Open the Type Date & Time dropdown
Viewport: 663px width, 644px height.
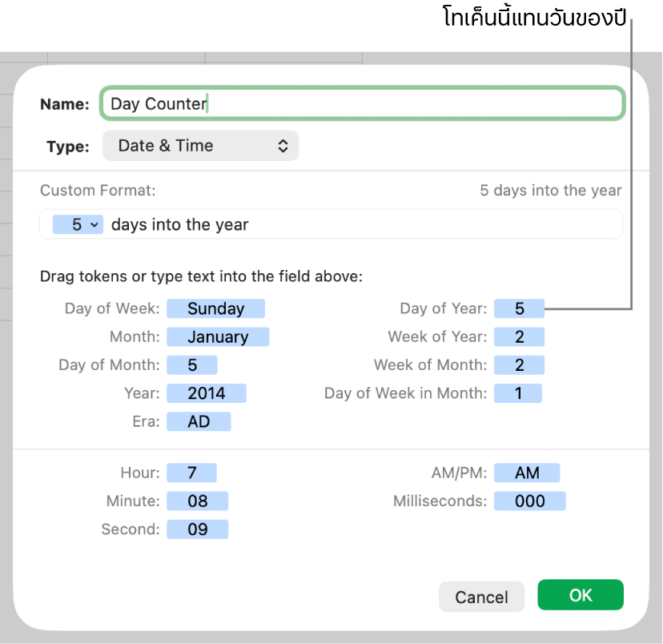coord(200,146)
